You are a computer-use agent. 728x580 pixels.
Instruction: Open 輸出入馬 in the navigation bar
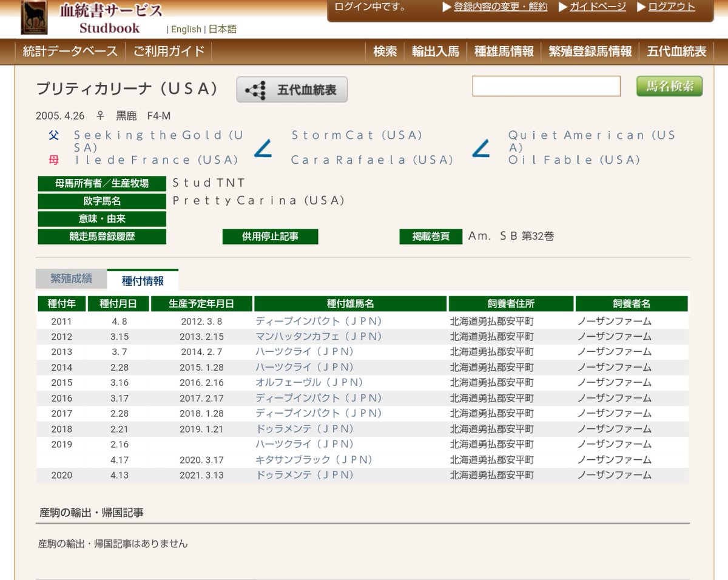click(436, 52)
